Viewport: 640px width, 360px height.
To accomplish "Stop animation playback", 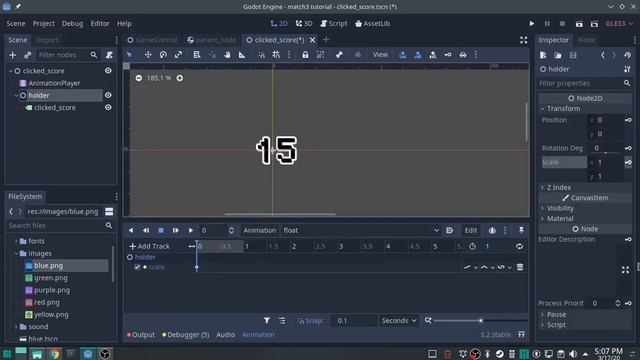I will (161, 230).
